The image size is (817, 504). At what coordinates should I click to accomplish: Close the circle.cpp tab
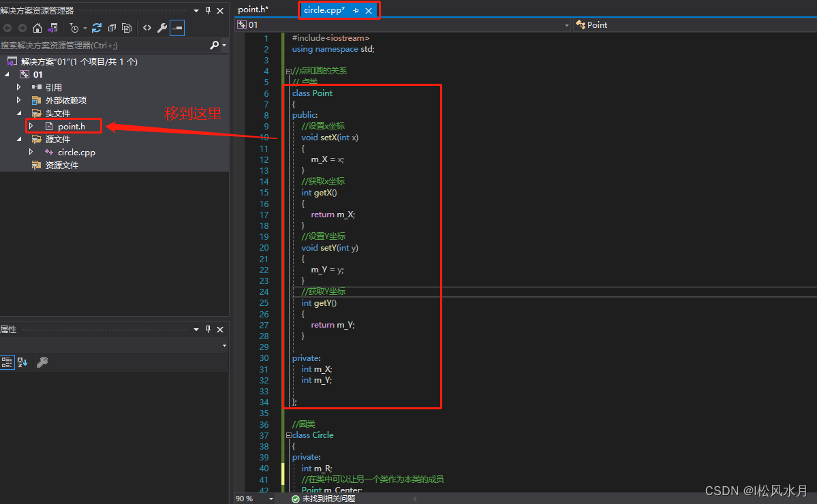369,10
